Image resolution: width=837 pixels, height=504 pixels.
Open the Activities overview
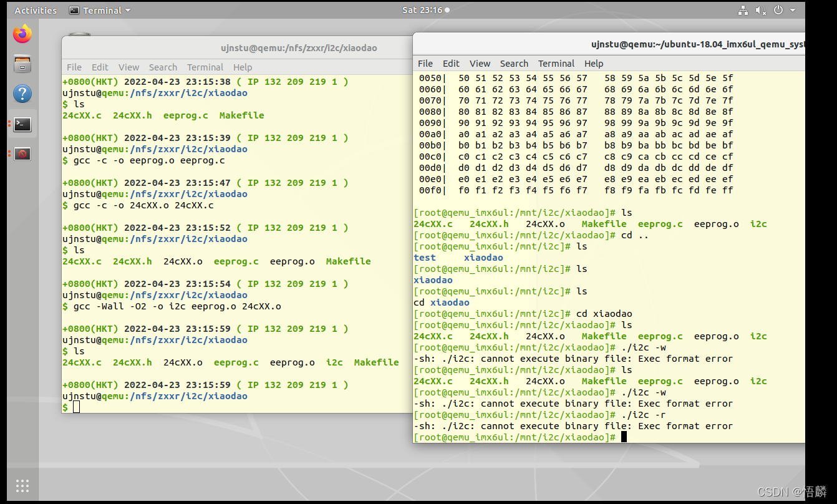pos(36,10)
